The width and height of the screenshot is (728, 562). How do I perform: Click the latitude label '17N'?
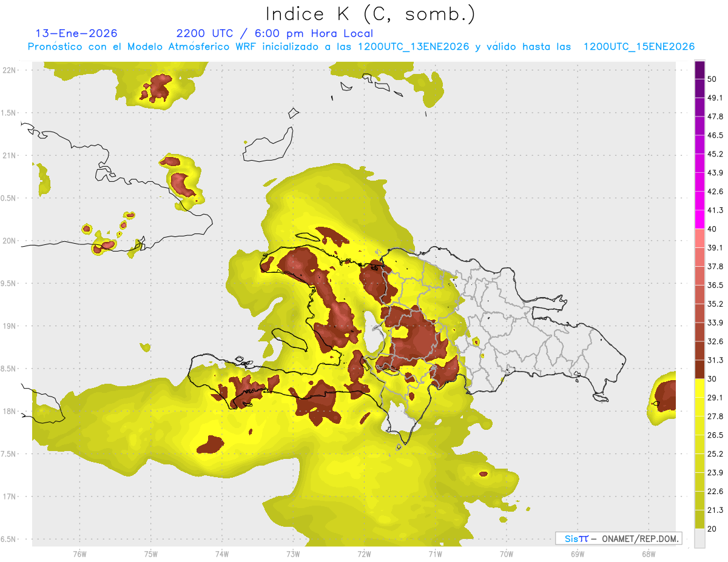(x=10, y=497)
